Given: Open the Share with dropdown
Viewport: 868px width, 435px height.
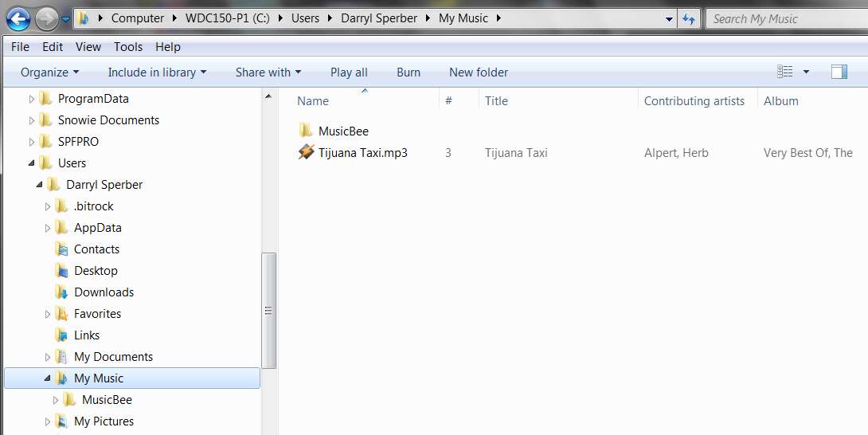Looking at the screenshot, I should (268, 72).
